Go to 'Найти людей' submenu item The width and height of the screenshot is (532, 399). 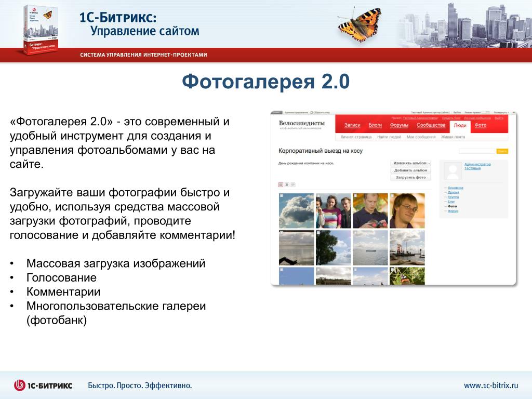point(389,137)
